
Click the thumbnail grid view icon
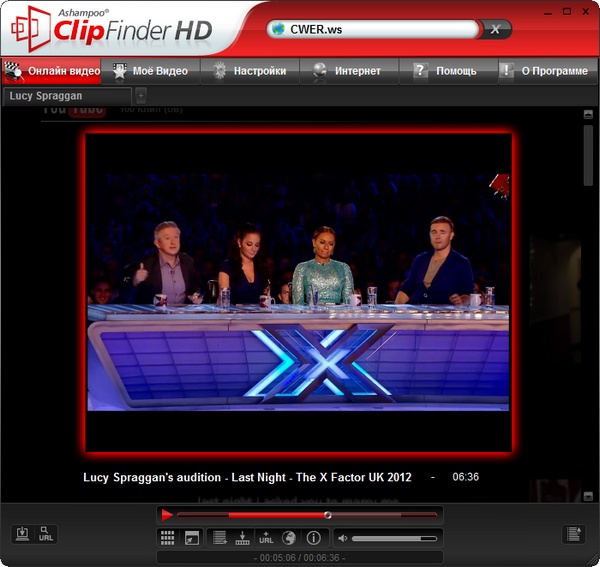point(167,538)
